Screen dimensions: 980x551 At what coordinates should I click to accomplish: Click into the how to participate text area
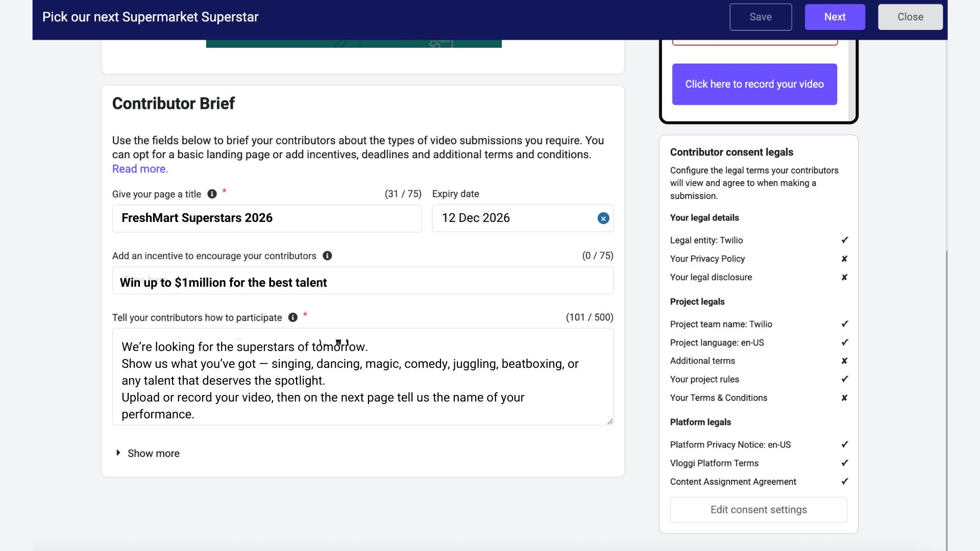pyautogui.click(x=363, y=377)
